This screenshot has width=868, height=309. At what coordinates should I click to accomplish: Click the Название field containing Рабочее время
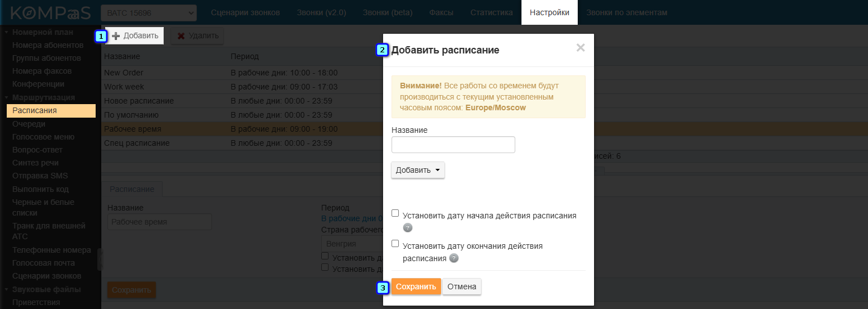pyautogui.click(x=160, y=222)
